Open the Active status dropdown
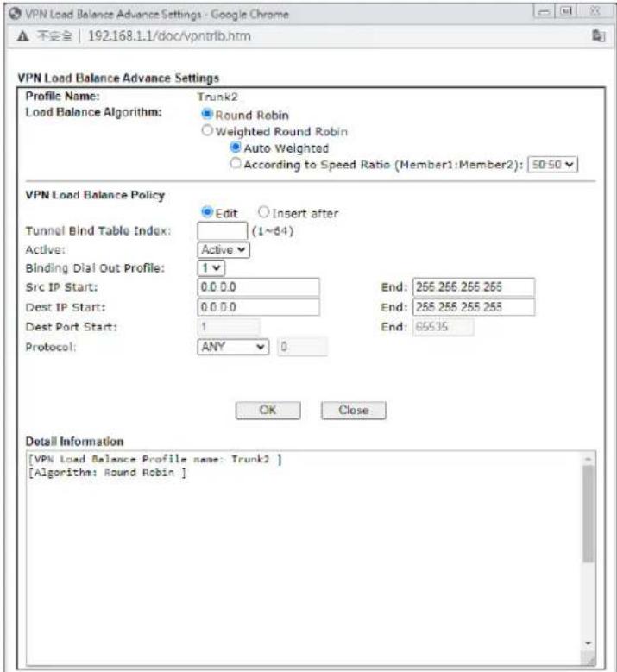Image resolution: width=617 pixels, height=672 pixels. 224,250
